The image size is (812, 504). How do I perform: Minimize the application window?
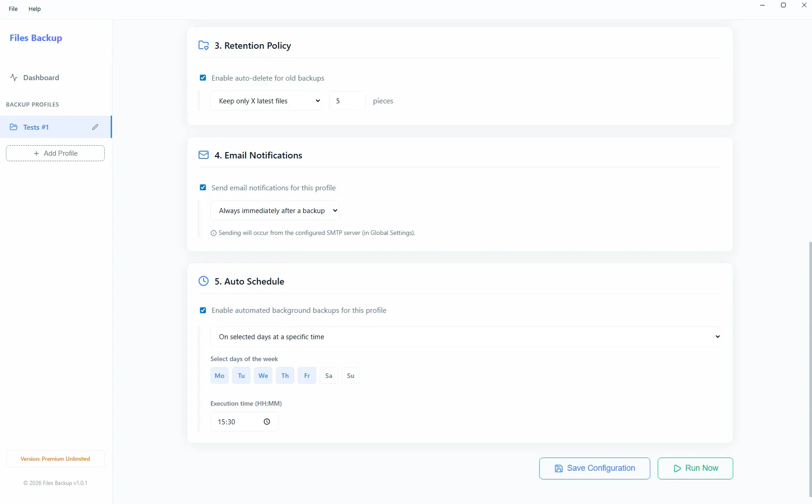coord(762,5)
